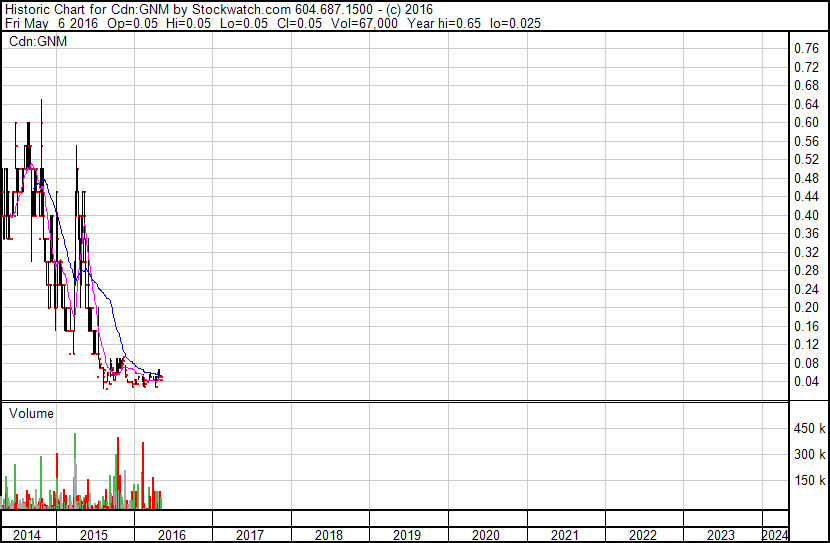
Task: Click the 0.04 price axis label
Action: pyautogui.click(x=805, y=382)
